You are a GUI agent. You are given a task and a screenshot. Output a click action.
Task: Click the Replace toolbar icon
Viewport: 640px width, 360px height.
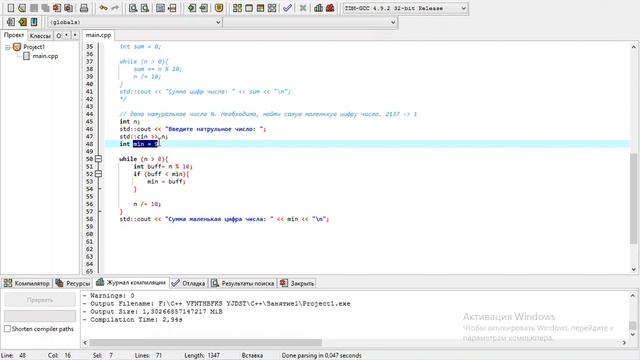point(144,8)
